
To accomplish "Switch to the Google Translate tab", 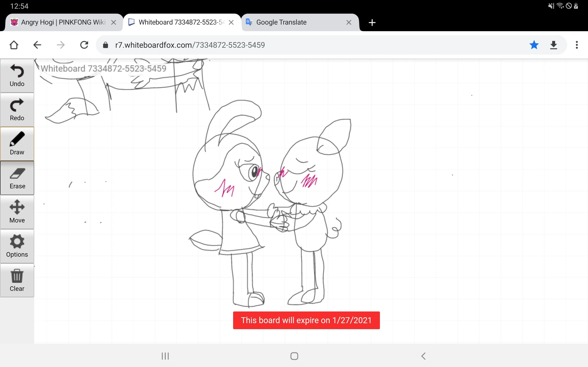I will click(x=282, y=22).
